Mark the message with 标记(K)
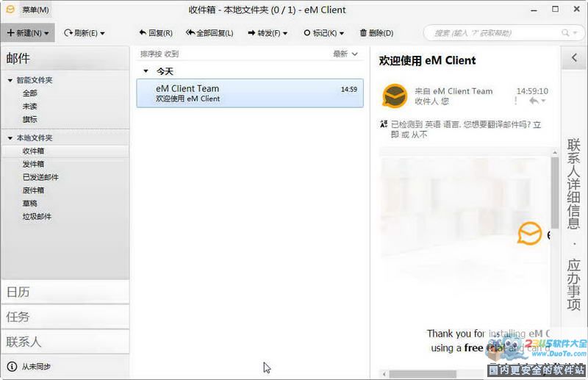This screenshot has height=380, width=588. tap(320, 33)
